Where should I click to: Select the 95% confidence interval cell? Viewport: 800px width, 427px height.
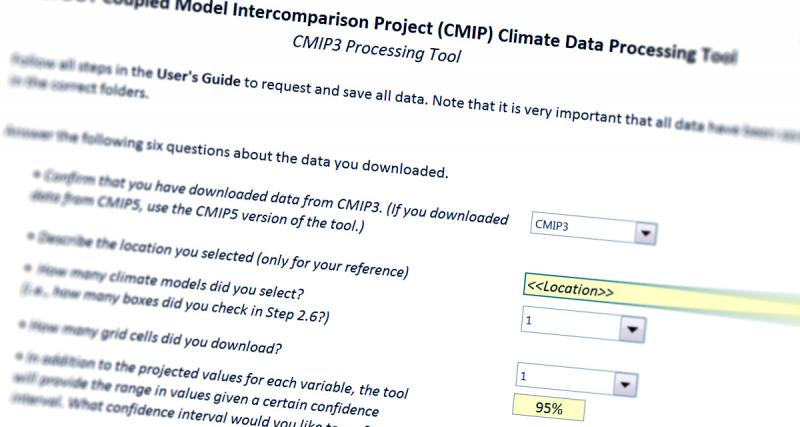[x=548, y=407]
